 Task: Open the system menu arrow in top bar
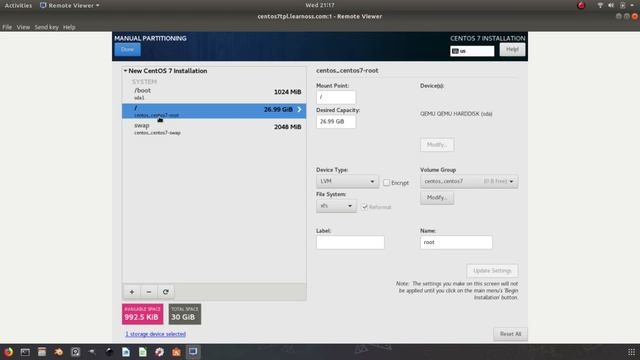(x=632, y=5)
